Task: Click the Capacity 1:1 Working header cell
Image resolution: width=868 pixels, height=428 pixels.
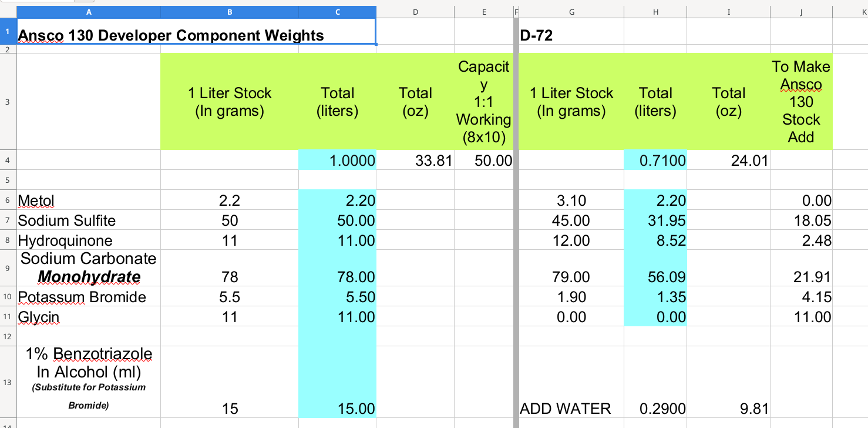Action: click(484, 102)
